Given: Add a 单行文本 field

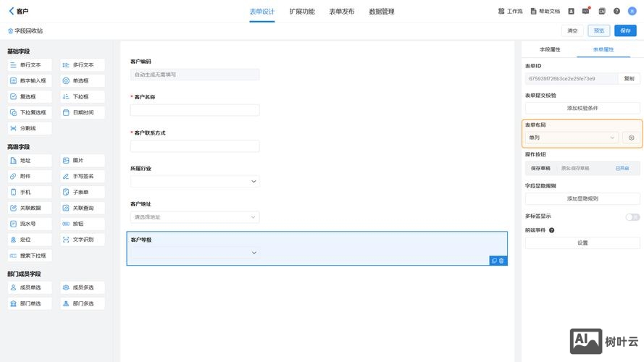Looking at the screenshot, I should click(30, 65).
